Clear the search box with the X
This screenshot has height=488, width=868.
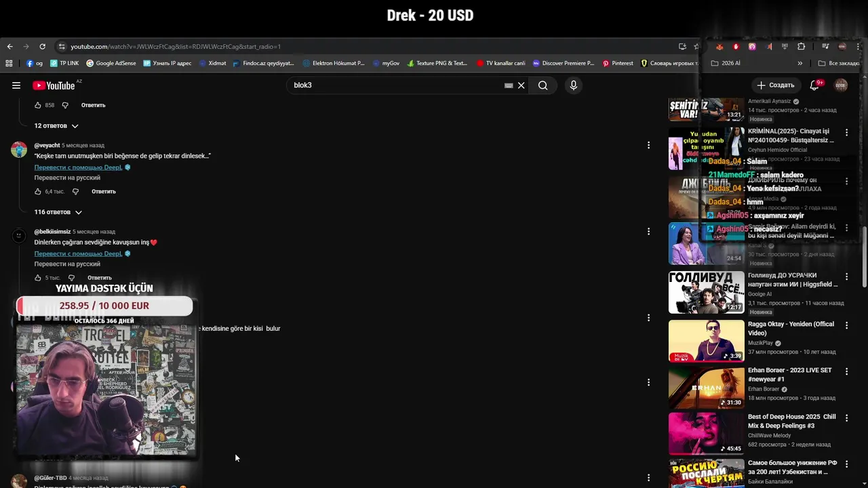(521, 85)
